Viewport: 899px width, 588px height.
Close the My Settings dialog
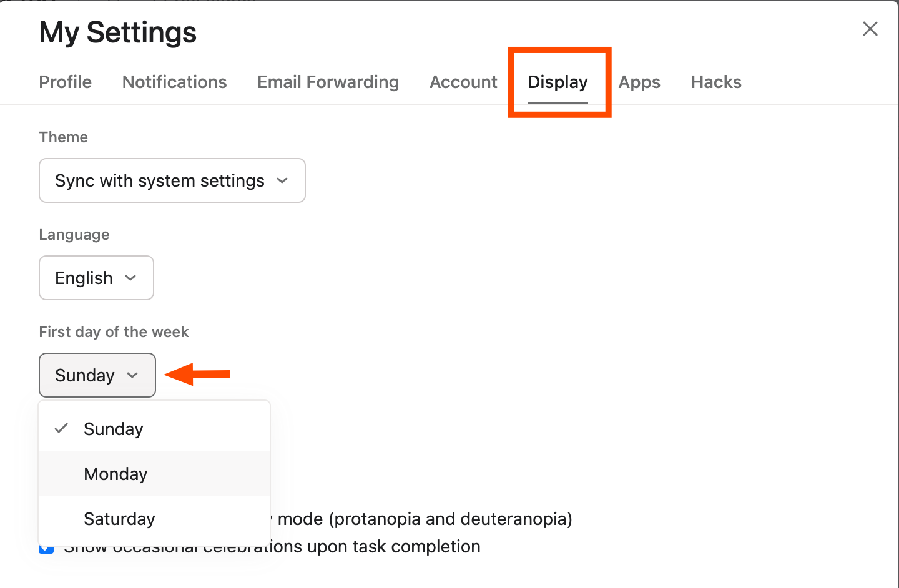coord(870,29)
